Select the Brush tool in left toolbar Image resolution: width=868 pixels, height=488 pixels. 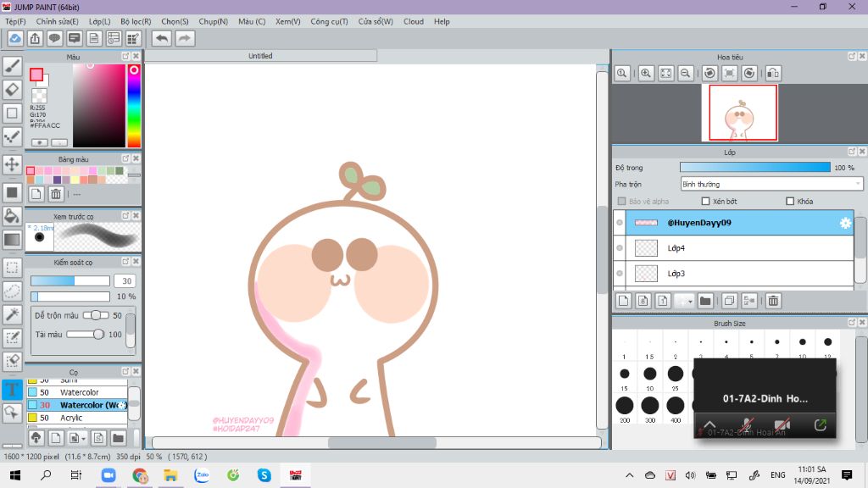pyautogui.click(x=12, y=66)
